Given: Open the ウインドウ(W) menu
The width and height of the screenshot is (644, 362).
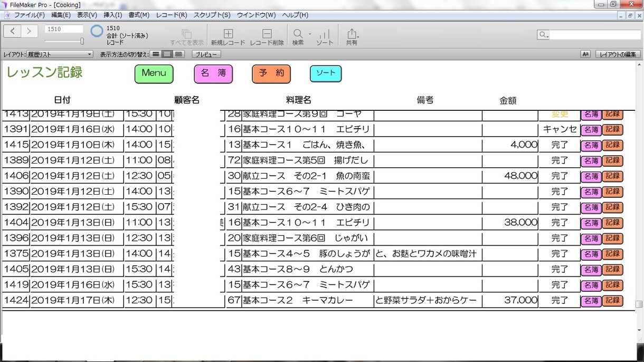Looking at the screenshot, I should [x=256, y=15].
